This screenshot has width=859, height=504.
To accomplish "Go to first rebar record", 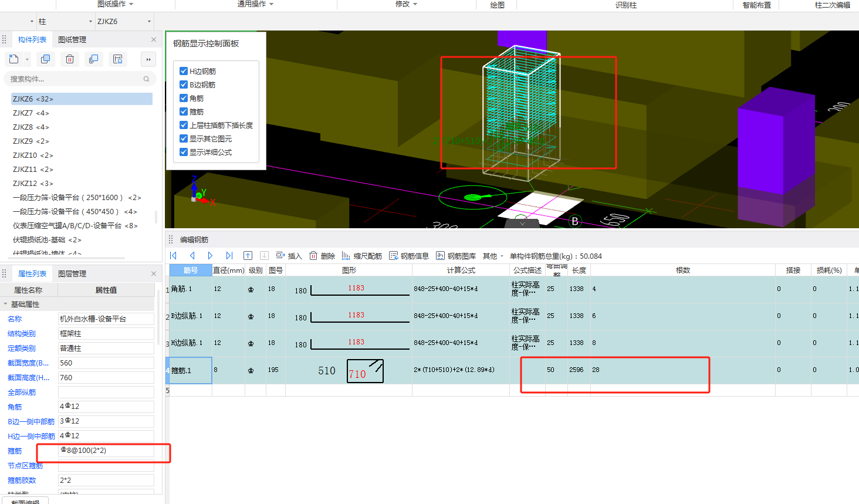I will coord(173,256).
